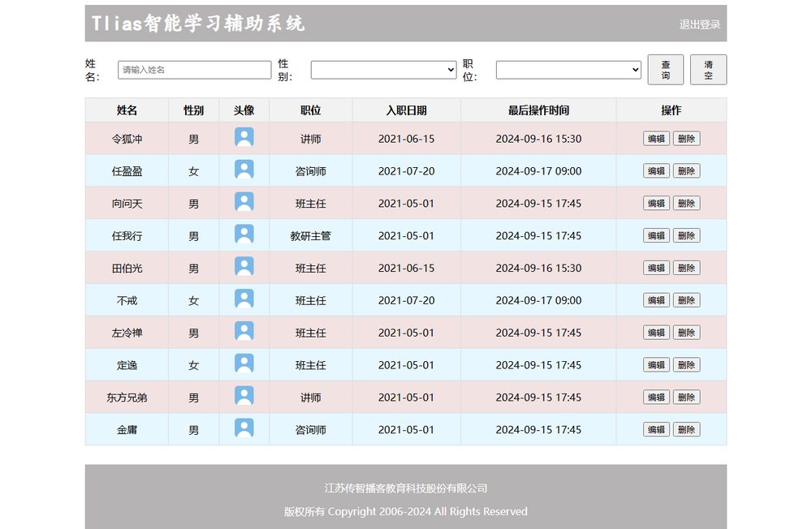Click 删除 beside 定逸
Image resolution: width=812 pixels, height=529 pixels.
pyautogui.click(x=687, y=365)
